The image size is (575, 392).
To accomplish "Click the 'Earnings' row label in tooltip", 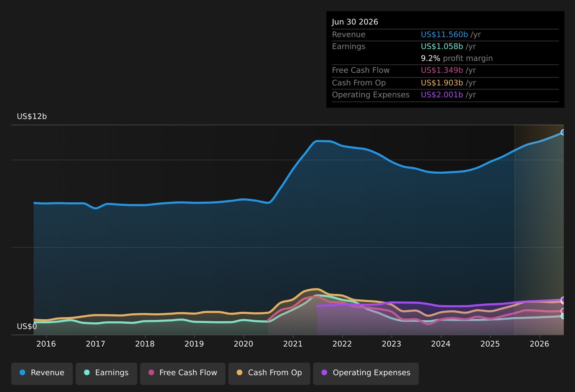I will [x=349, y=46].
